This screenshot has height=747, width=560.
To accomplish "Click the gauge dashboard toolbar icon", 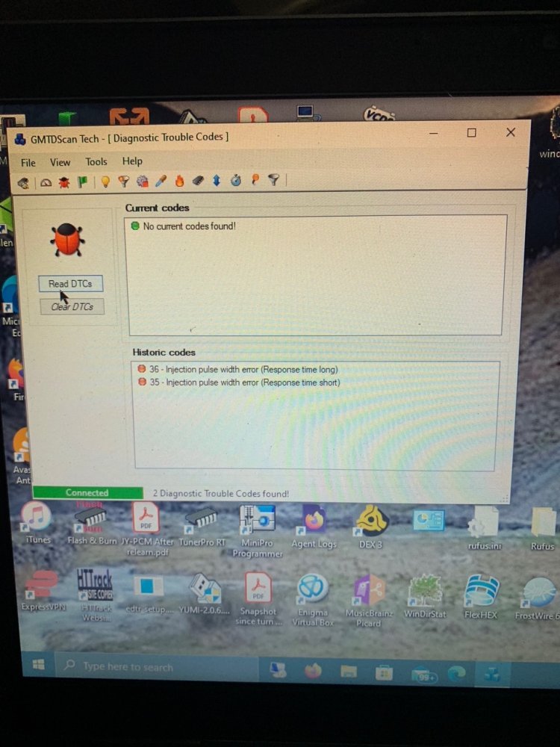I will [x=46, y=182].
